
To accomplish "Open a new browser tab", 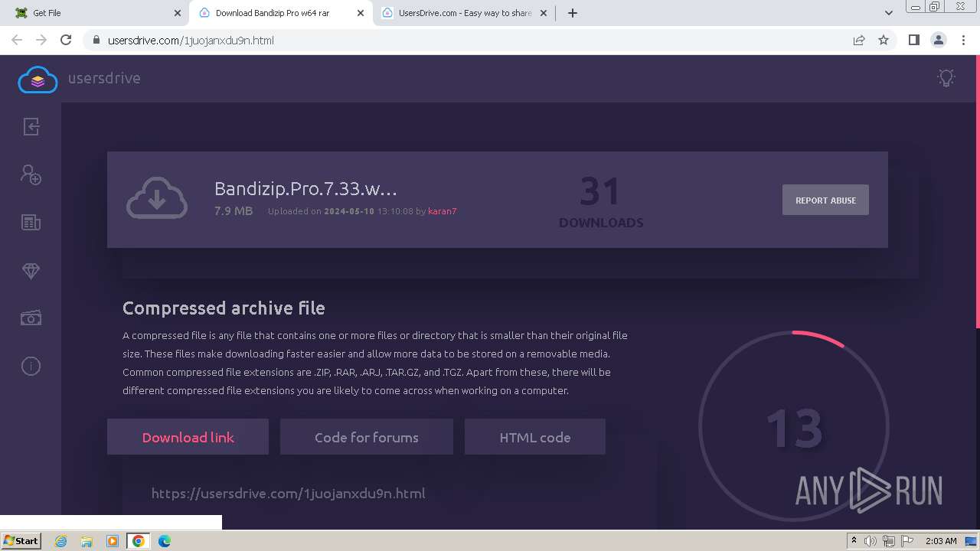I will pos(572,13).
